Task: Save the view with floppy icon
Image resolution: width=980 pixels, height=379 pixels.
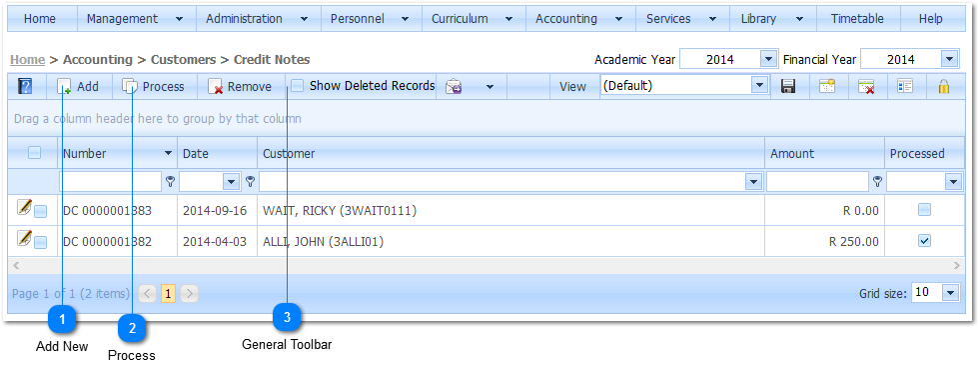Action: 789,86
